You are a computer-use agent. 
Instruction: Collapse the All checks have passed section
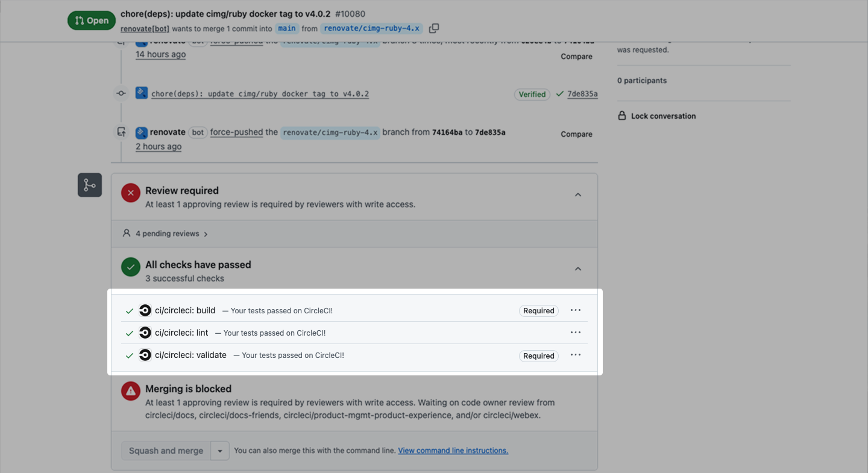coord(577,269)
